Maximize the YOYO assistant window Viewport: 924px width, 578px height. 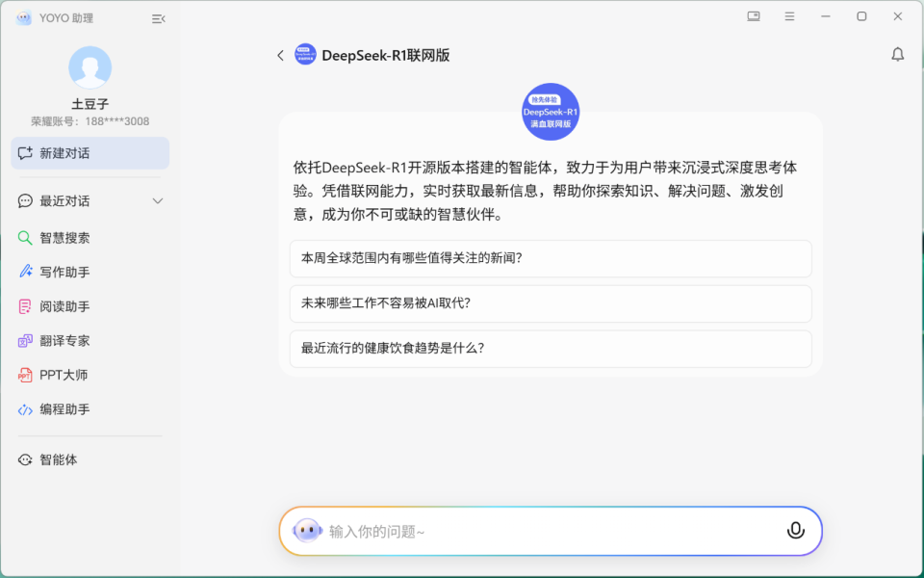pos(861,16)
